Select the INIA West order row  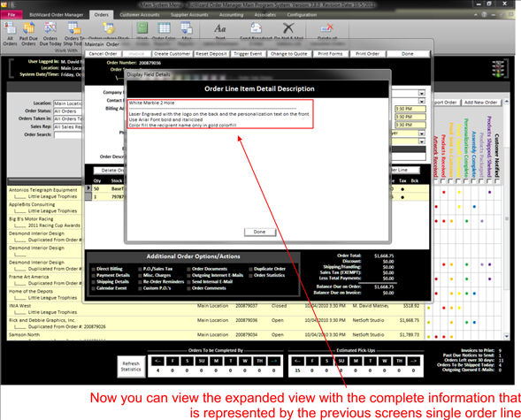[216, 309]
